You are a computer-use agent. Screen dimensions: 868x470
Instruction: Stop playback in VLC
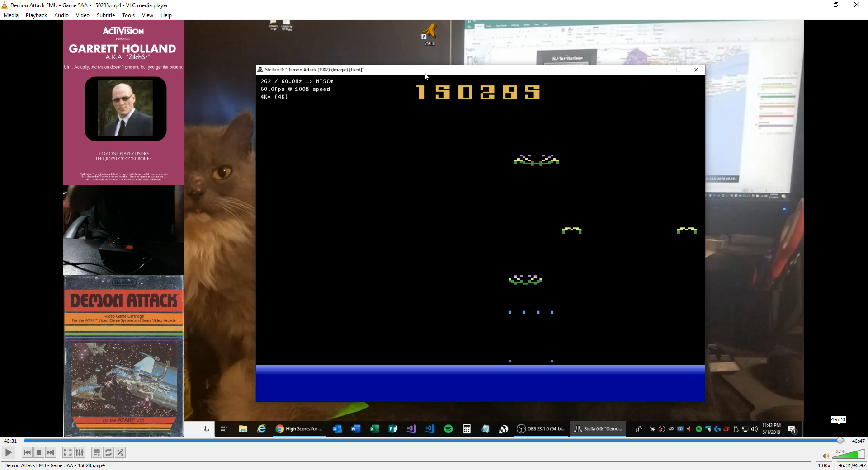point(39,452)
